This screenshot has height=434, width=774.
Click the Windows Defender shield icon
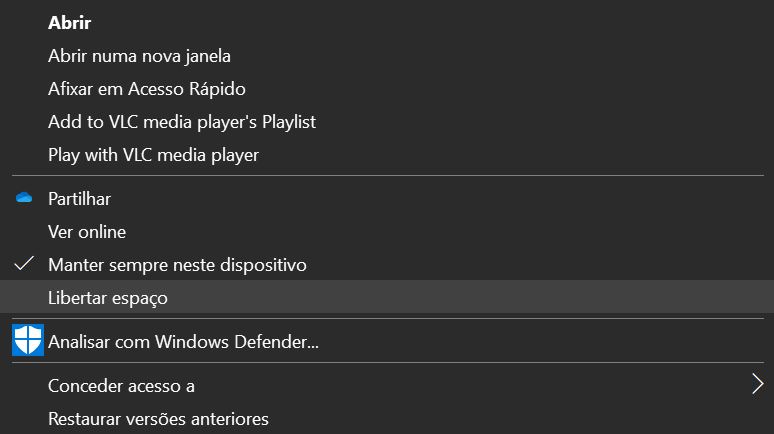pos(27,340)
